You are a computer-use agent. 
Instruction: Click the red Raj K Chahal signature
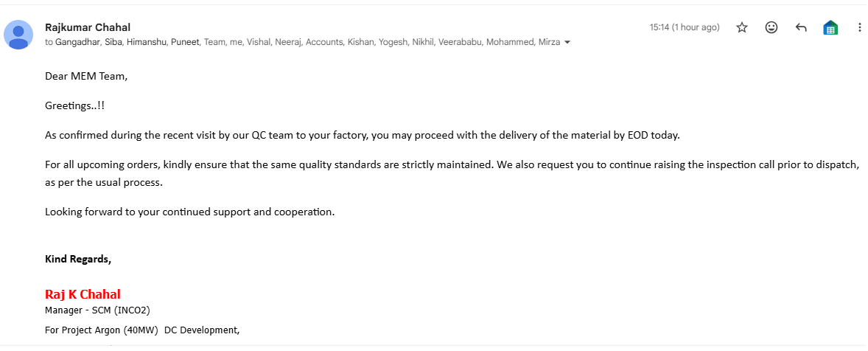point(83,294)
